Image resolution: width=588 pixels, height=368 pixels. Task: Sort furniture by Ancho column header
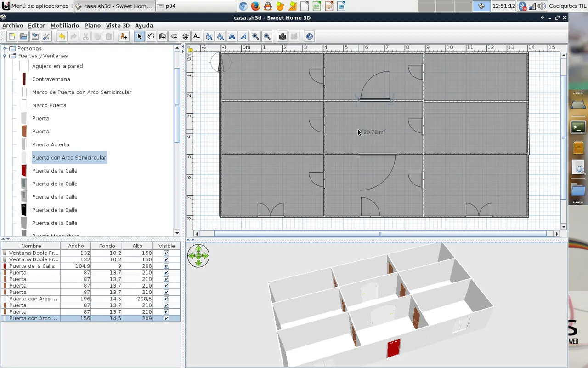[x=76, y=246]
